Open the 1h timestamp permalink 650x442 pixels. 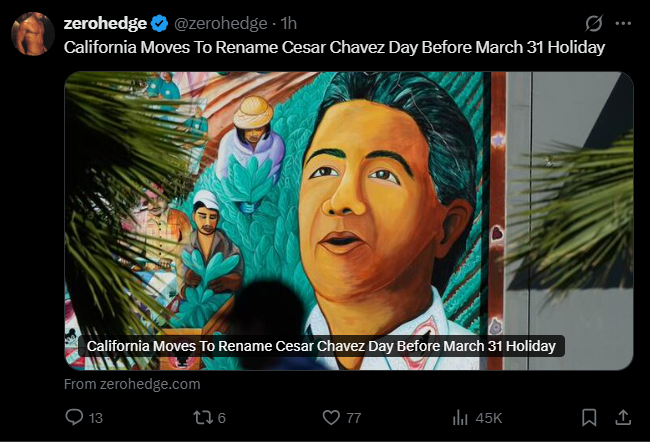[289, 24]
